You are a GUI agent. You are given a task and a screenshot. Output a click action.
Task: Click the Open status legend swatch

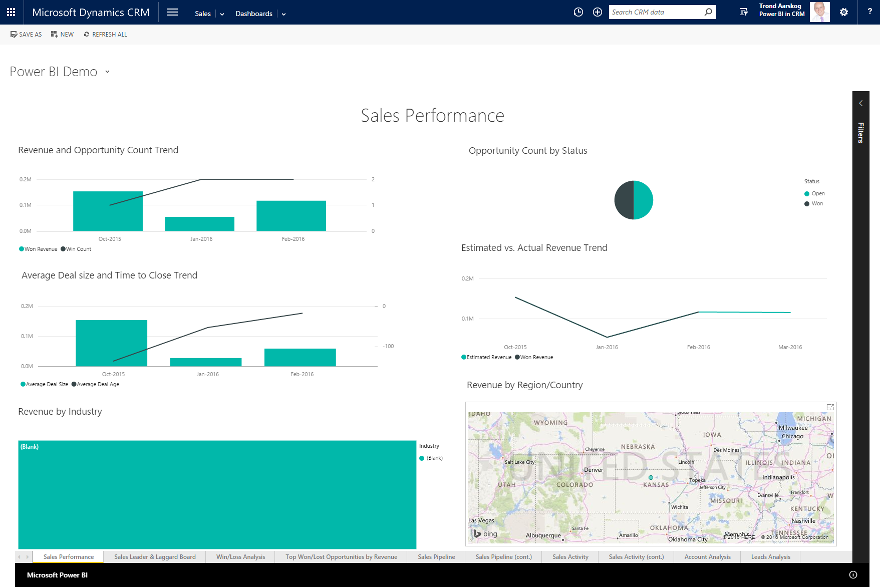coord(807,194)
